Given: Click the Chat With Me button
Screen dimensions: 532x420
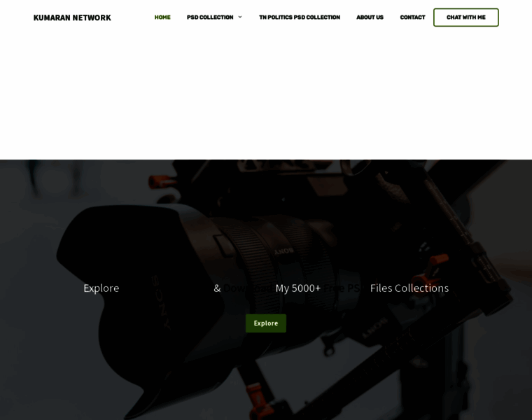Looking at the screenshot, I should 465,17.
